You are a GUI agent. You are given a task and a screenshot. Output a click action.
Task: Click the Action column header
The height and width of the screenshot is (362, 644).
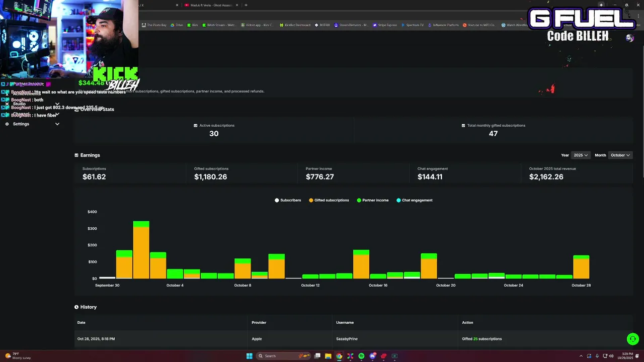(x=467, y=322)
